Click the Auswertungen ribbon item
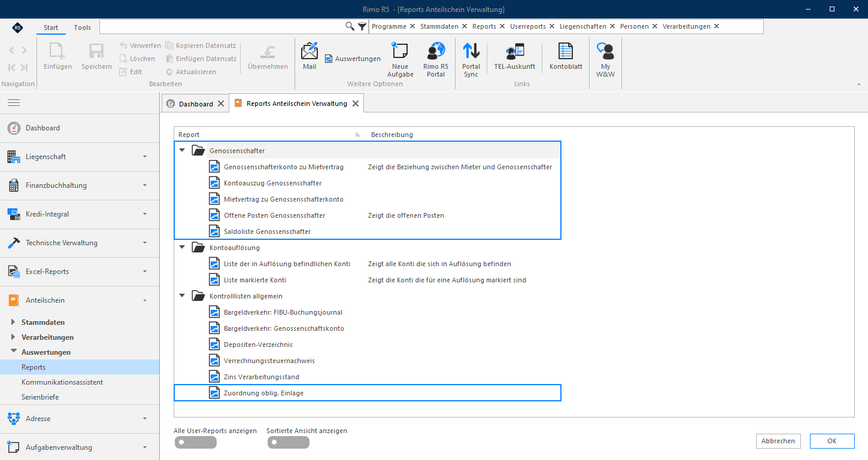Screen dimensions: 868x460 [353, 59]
